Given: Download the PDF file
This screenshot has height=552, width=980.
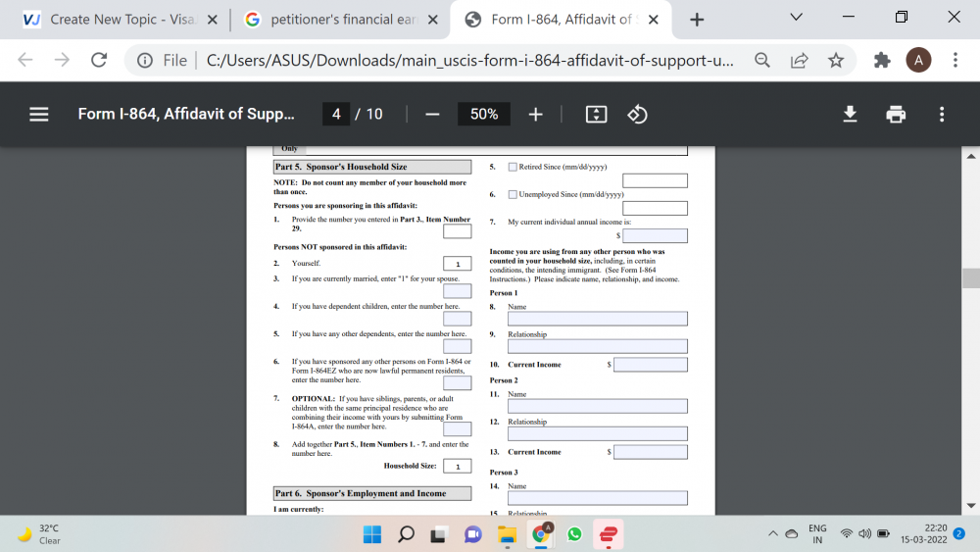Looking at the screenshot, I should point(850,115).
